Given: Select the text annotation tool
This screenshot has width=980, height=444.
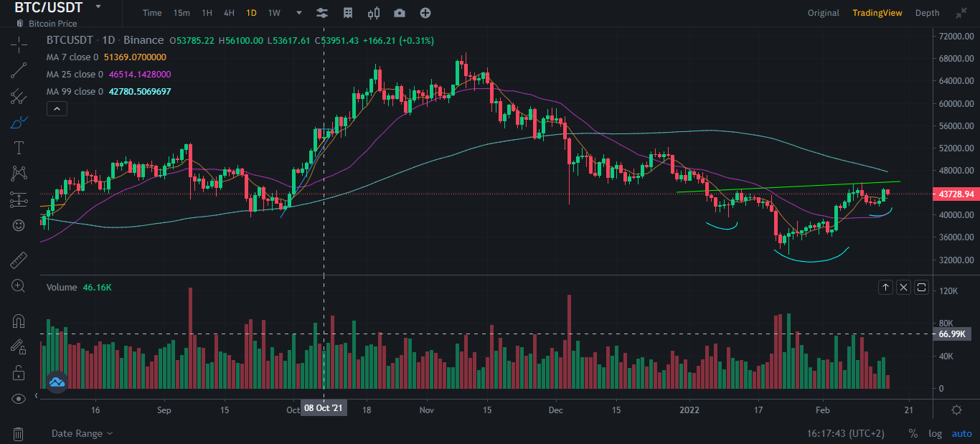Looking at the screenshot, I should [x=19, y=148].
